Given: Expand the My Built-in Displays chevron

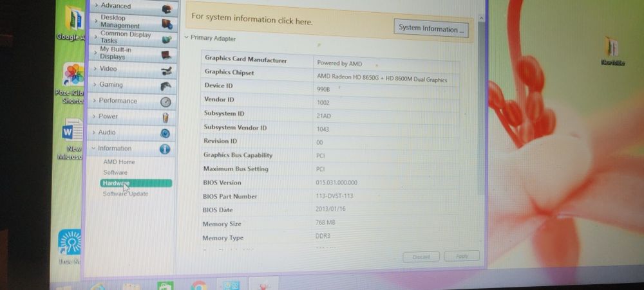Looking at the screenshot, I should pyautogui.click(x=95, y=53).
